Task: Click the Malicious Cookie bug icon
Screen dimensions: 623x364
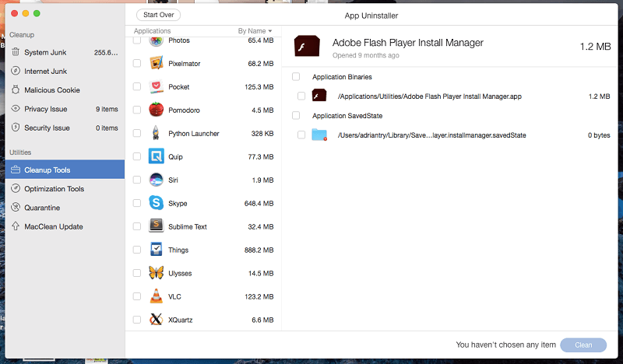Action: (x=16, y=89)
